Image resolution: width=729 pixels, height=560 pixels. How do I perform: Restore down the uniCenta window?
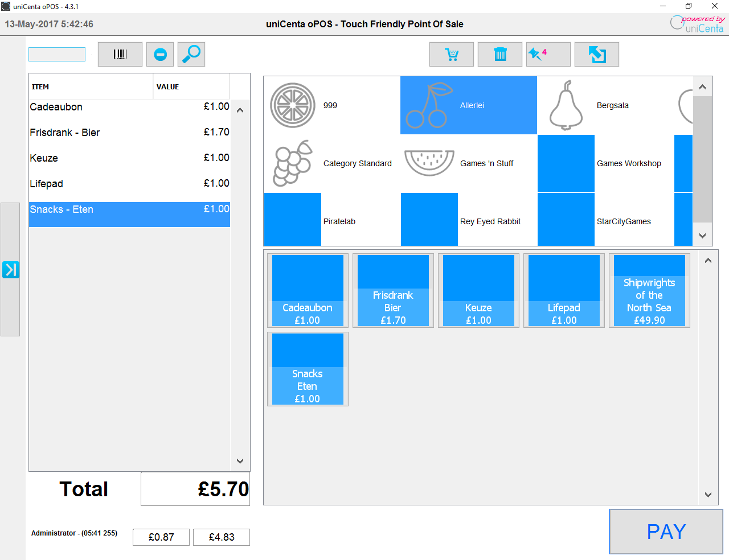coord(689,6)
